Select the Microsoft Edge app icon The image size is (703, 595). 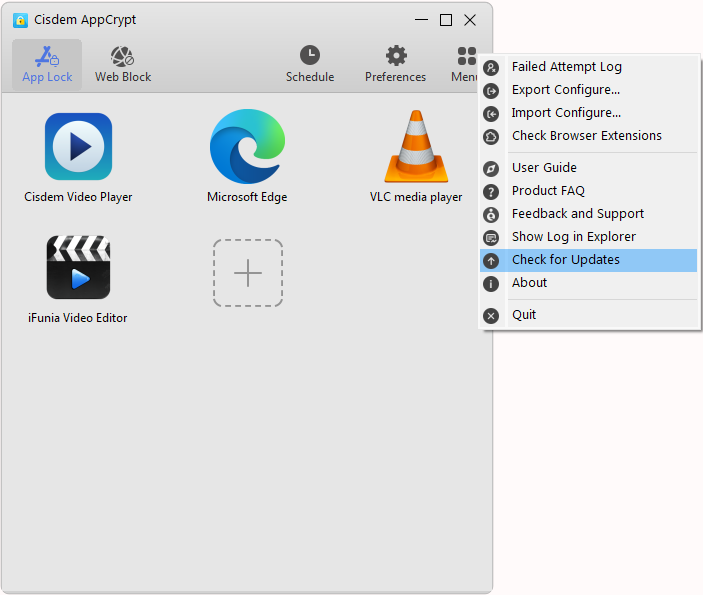click(247, 147)
